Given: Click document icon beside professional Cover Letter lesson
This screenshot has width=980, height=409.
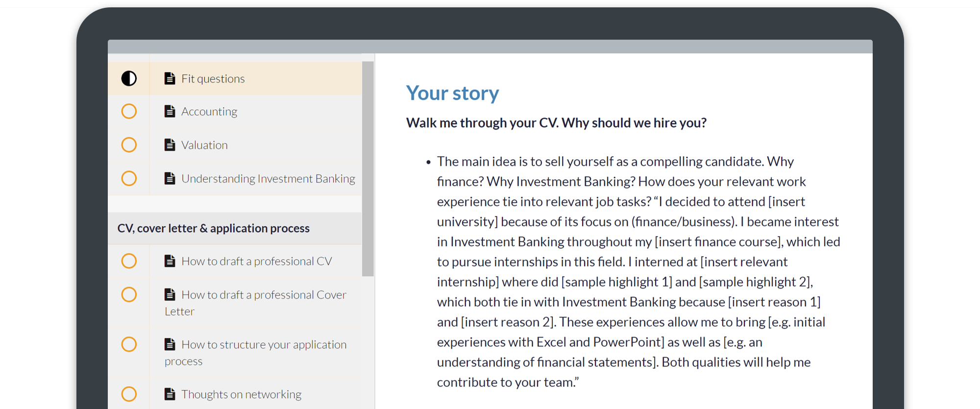Looking at the screenshot, I should click(170, 294).
